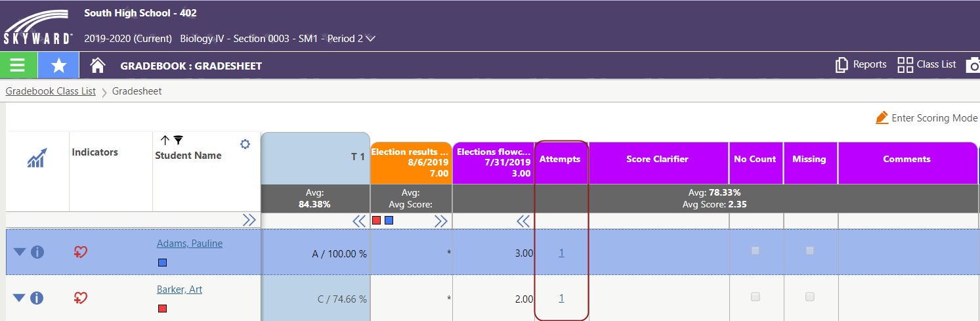Screen dimensions: 980x321
Task: Click red square under Election results column
Action: pos(377,221)
